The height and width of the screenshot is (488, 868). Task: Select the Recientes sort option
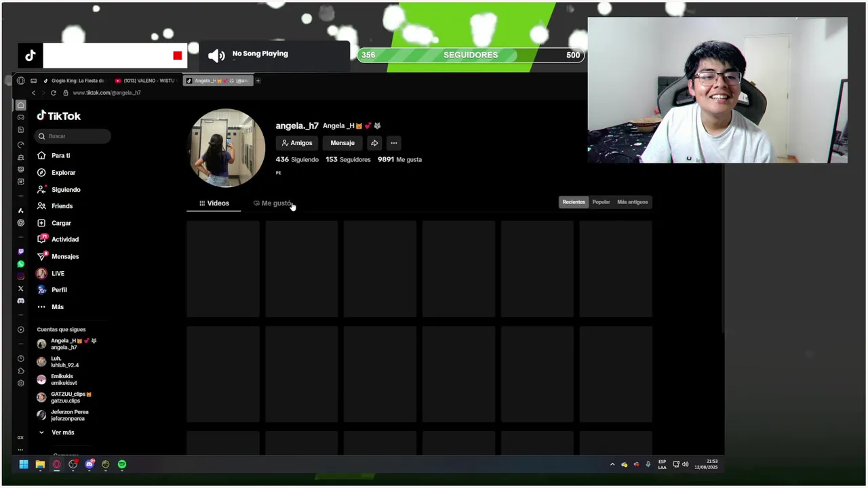[x=574, y=202]
